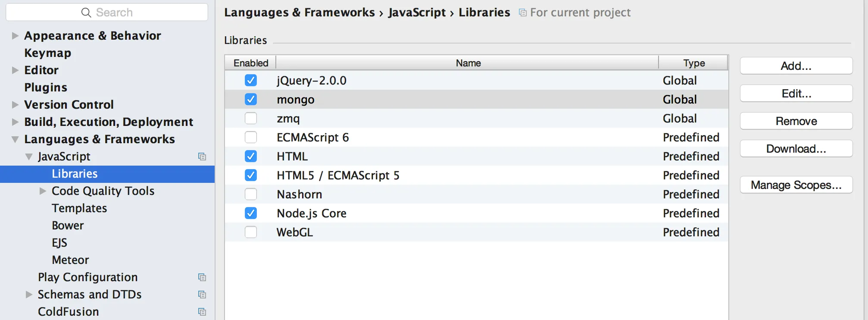868x320 pixels.
Task: Expand the Version Control section
Action: pyautogui.click(x=15, y=105)
